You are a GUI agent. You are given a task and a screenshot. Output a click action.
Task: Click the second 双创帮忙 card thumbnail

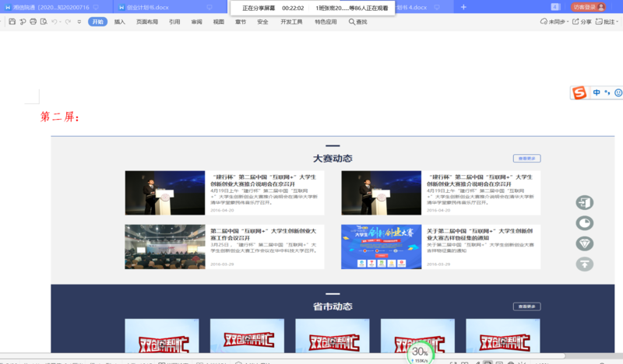point(247,335)
